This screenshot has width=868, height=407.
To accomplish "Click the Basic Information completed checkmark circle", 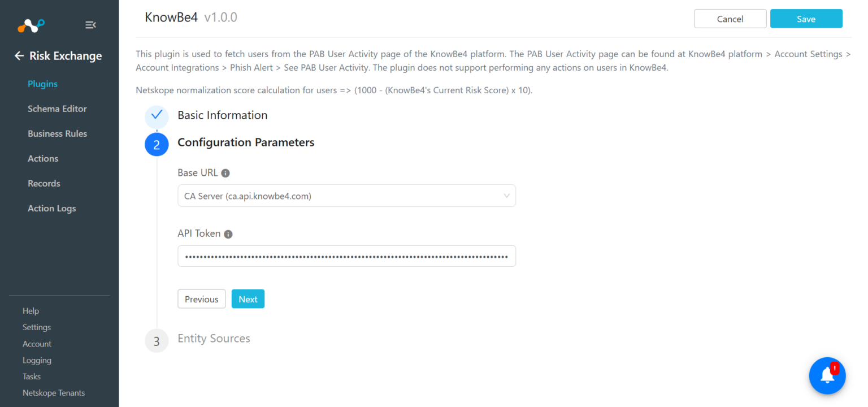I will point(157,117).
